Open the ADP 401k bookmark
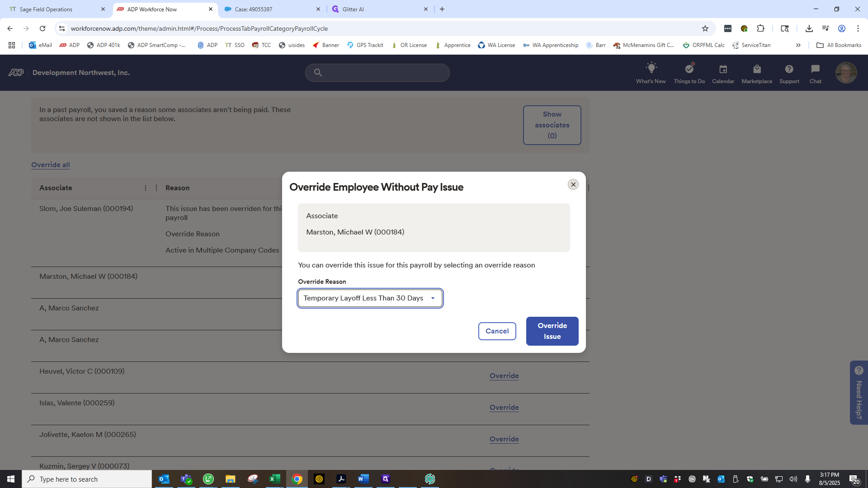This screenshot has height=488, width=868. tap(104, 45)
